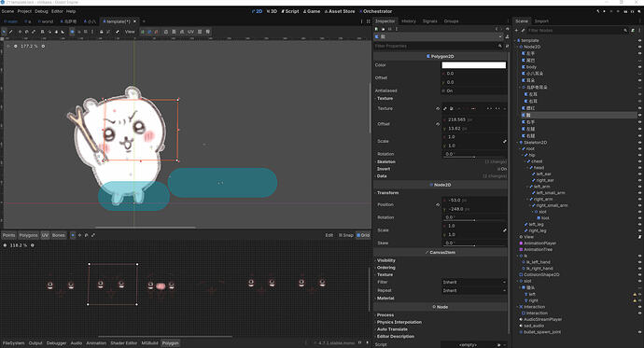Viewport: 644px width, 348px height.
Task: Switch to the Asset Store workspace
Action: coord(339,11)
